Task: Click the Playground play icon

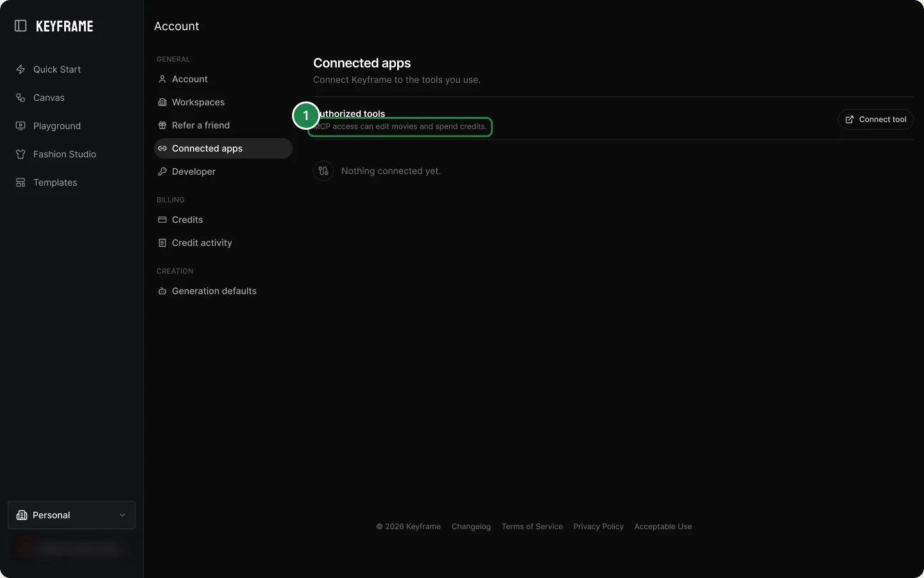Action: tap(21, 126)
